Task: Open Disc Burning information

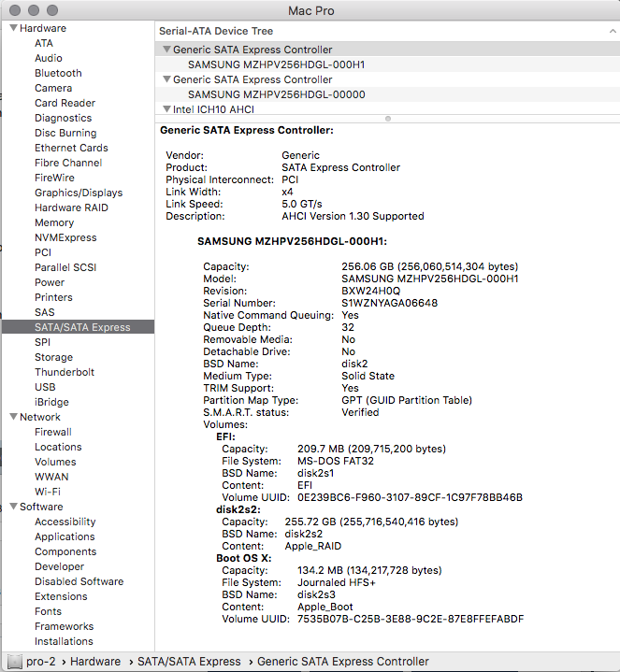Action: pyautogui.click(x=65, y=133)
